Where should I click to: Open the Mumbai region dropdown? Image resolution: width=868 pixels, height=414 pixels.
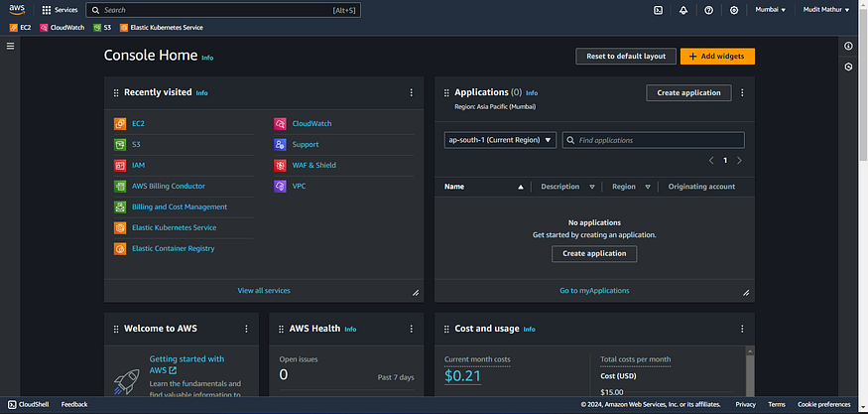(x=771, y=10)
